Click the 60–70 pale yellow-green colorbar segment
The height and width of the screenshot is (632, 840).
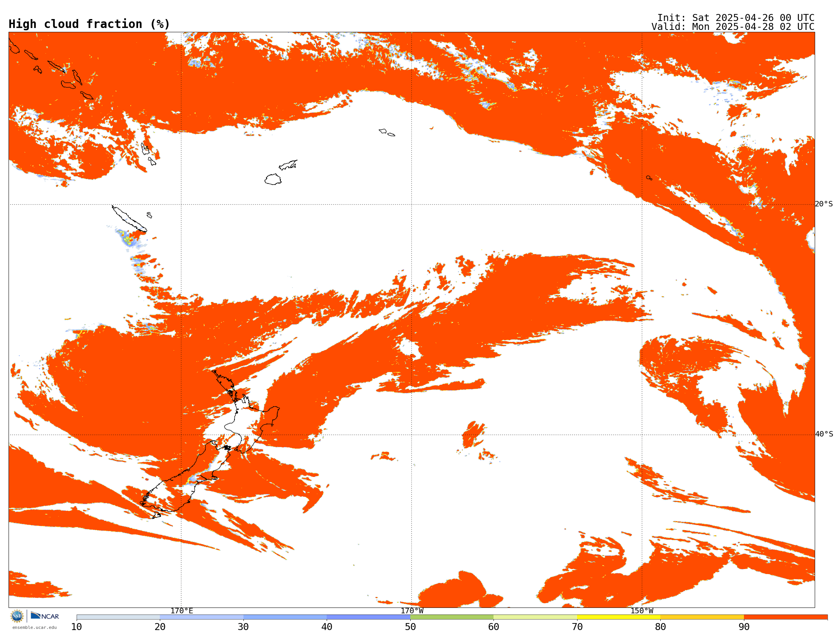pos(535,617)
